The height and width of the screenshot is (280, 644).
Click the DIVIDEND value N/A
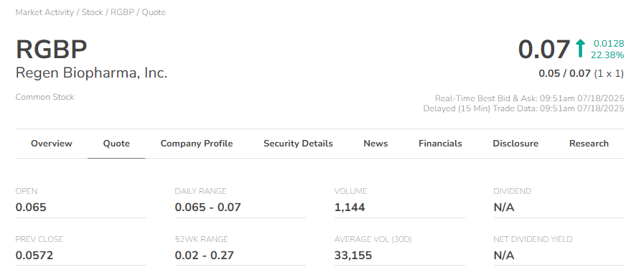coord(504,207)
